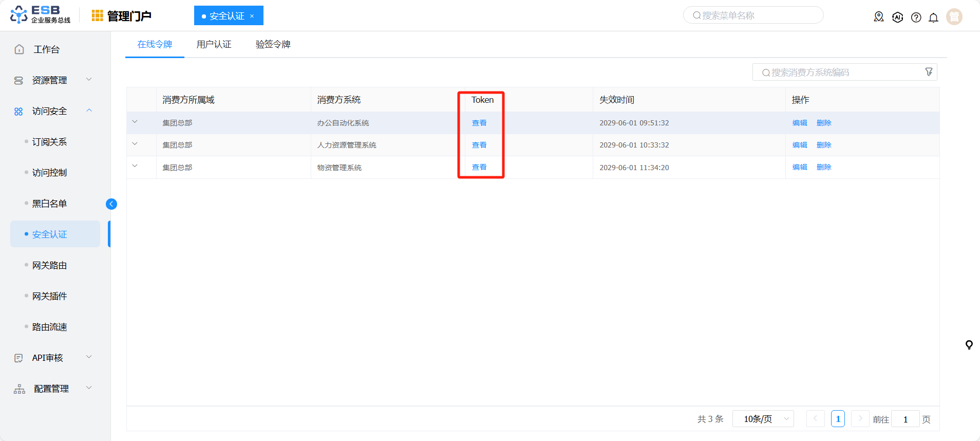The image size is (980, 441).
Task: View the token for 物资管理系统
Action: coord(479,167)
